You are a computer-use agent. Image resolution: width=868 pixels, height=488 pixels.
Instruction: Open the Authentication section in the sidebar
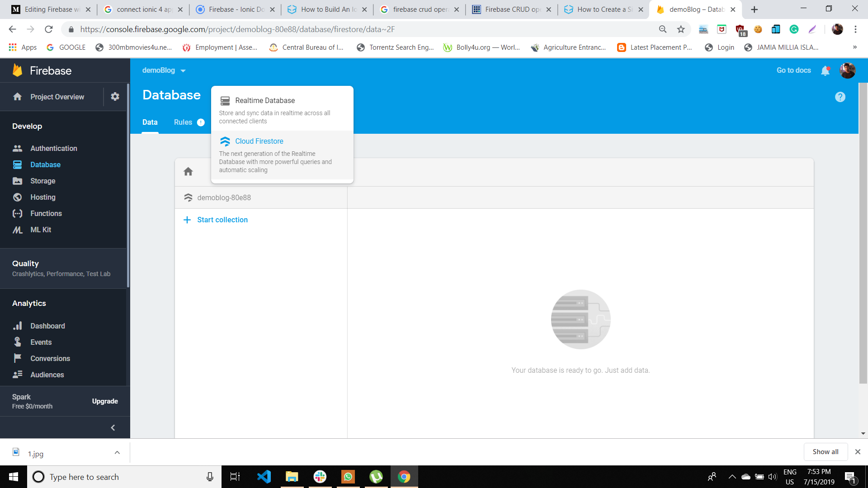coord(53,148)
